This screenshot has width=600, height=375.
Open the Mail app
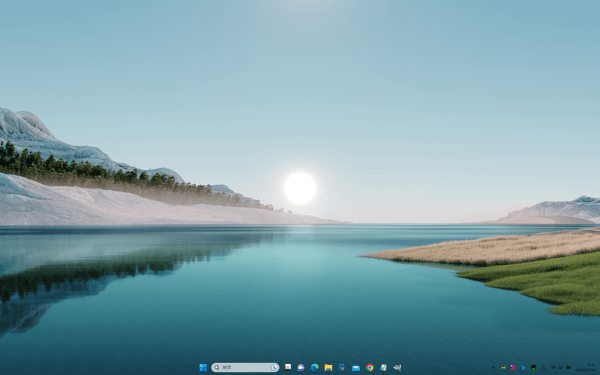(x=356, y=367)
